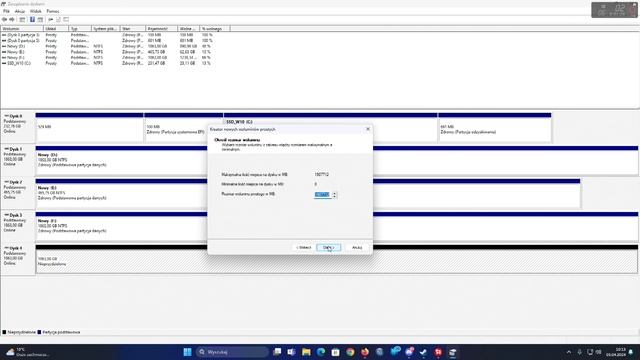Sort by the % wolnego column header
The width and height of the screenshot is (640, 360).
pyautogui.click(x=215, y=29)
